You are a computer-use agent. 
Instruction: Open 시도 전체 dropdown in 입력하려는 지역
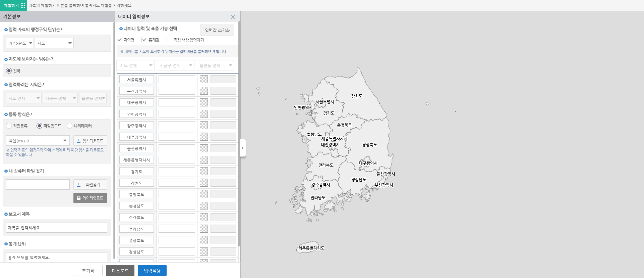23,98
